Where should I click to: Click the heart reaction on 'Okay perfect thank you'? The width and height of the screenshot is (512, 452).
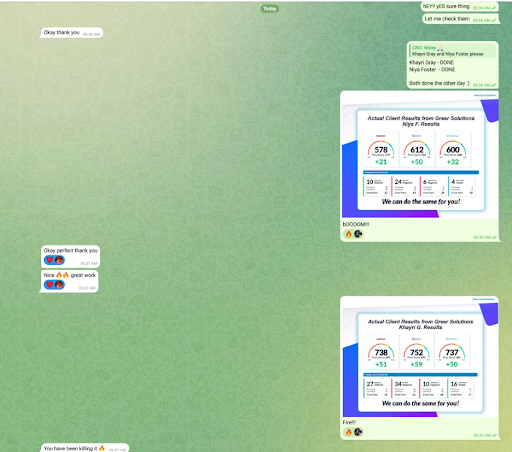[x=50, y=260]
